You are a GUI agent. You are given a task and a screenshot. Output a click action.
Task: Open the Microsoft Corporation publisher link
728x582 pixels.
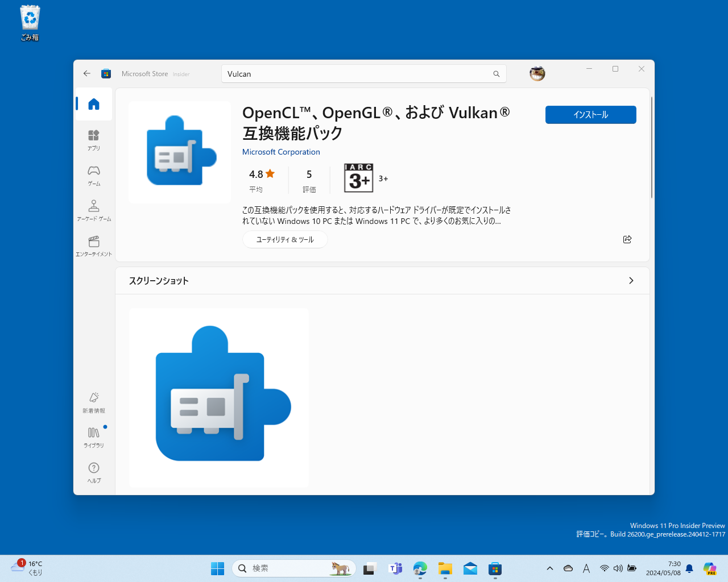point(281,152)
